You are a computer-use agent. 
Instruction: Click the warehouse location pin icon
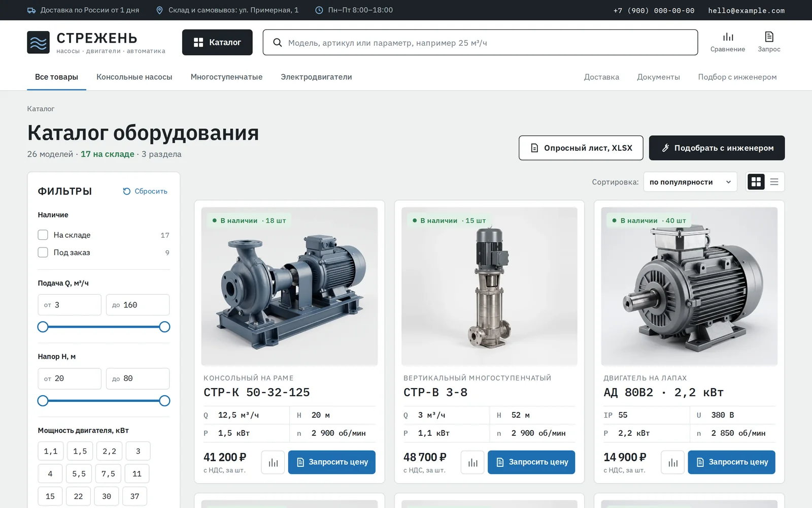[159, 10]
